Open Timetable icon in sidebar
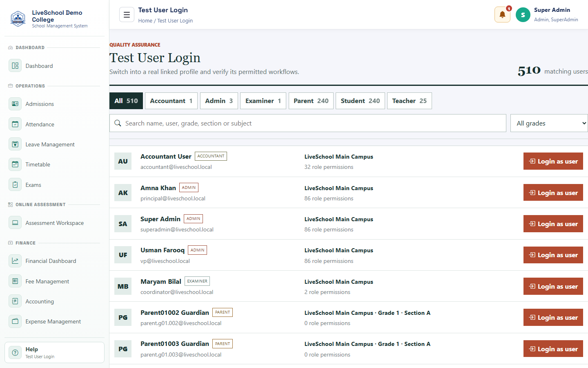Image resolution: width=588 pixels, height=368 pixels. 15,164
